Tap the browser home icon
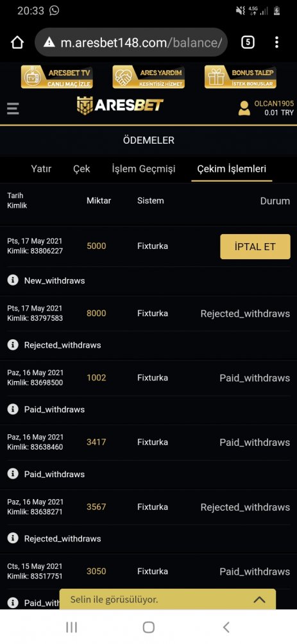297x644 pixels. [17, 42]
